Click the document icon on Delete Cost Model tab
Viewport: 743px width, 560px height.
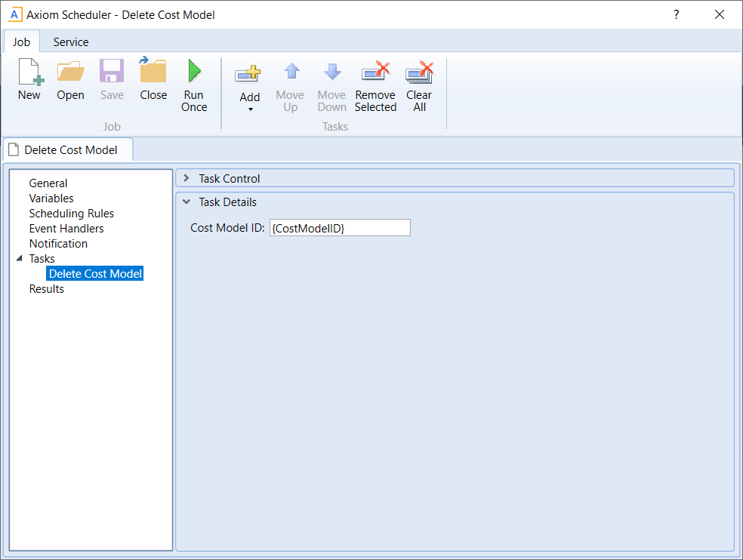coord(14,149)
